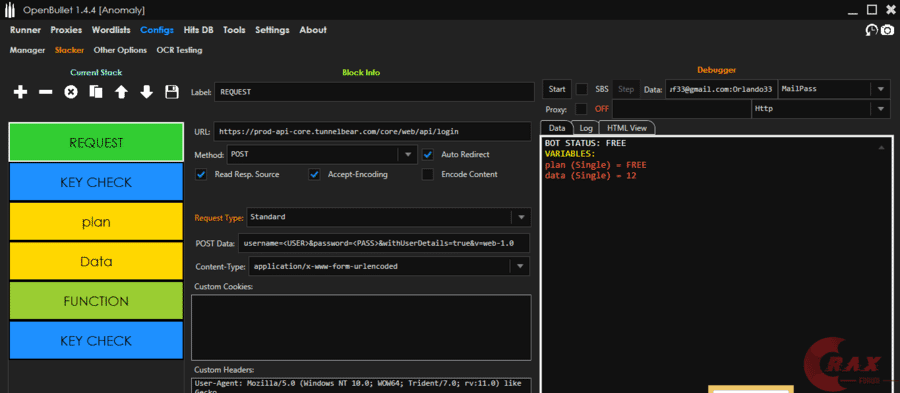Click the Label field containing REQUEST
Screen dimensions: 900x393
(374, 92)
